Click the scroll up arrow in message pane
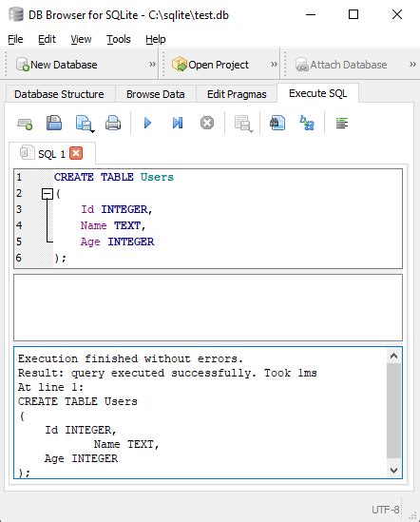This screenshot has height=522, width=420. [x=393, y=357]
